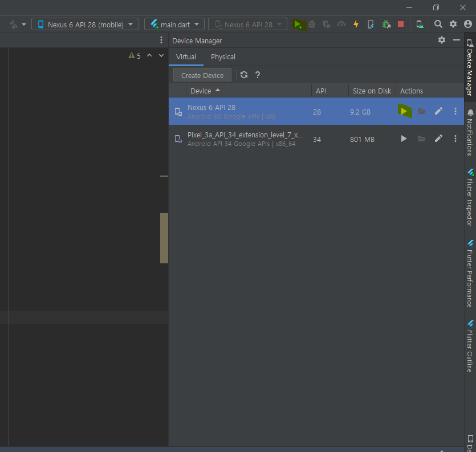Open Flutter Inspector side tool window
The image size is (476, 452).
(x=470, y=197)
